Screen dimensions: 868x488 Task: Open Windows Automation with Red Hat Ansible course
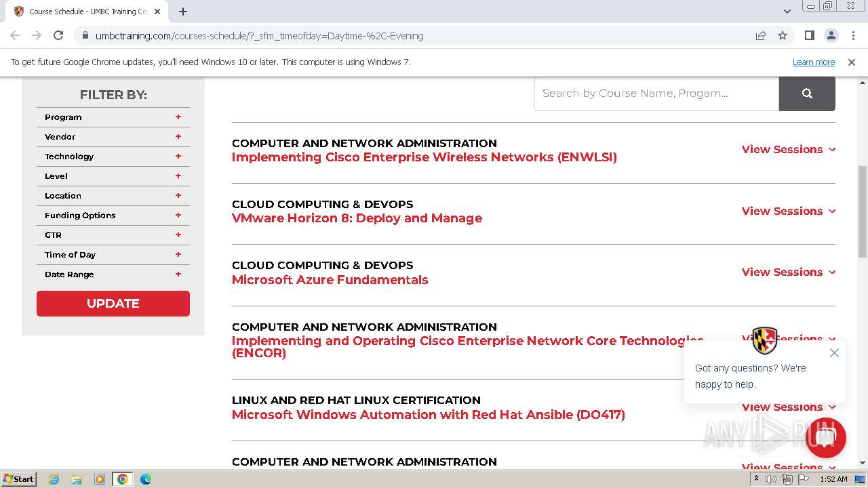pos(429,415)
